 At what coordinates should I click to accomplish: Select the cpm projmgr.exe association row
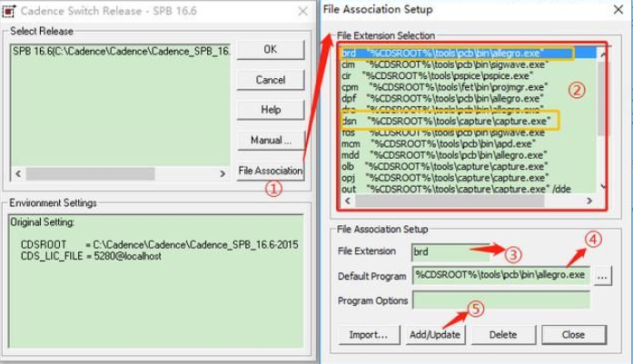(x=469, y=87)
